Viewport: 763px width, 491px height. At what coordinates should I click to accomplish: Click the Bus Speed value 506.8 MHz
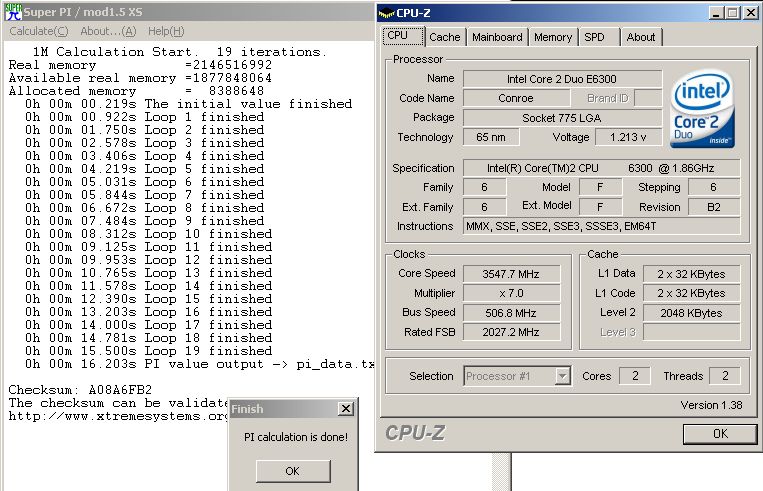click(x=511, y=313)
